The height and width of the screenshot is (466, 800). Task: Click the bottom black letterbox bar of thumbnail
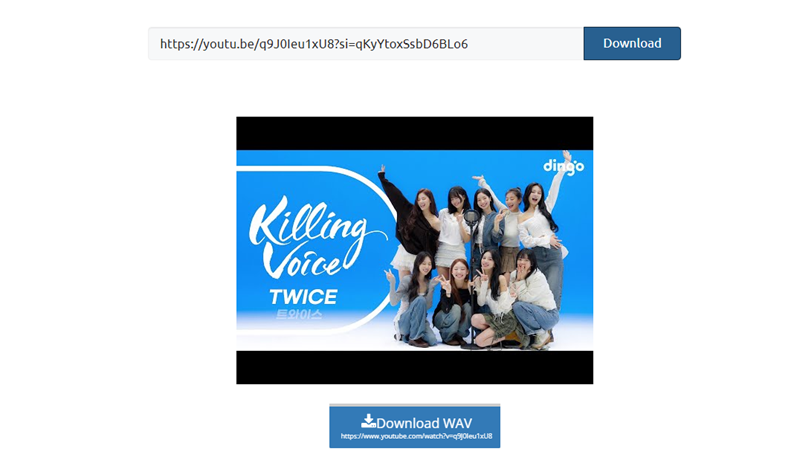(x=414, y=367)
